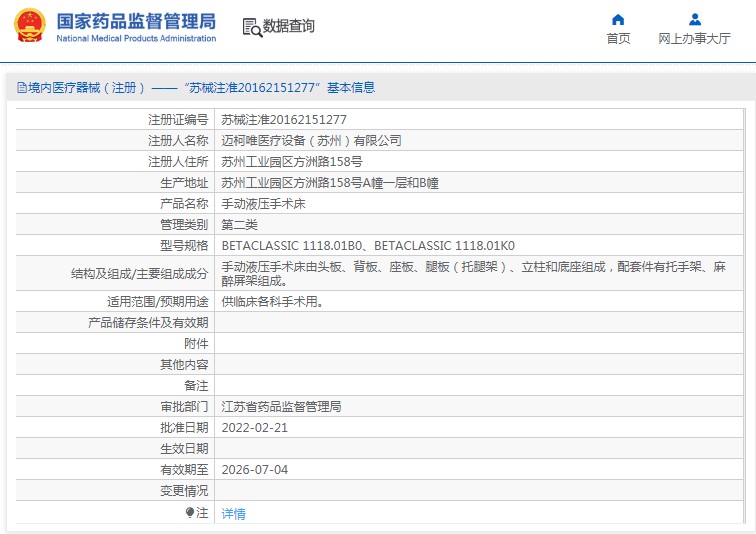Click the document icon before 境内医疗器械

point(22,88)
